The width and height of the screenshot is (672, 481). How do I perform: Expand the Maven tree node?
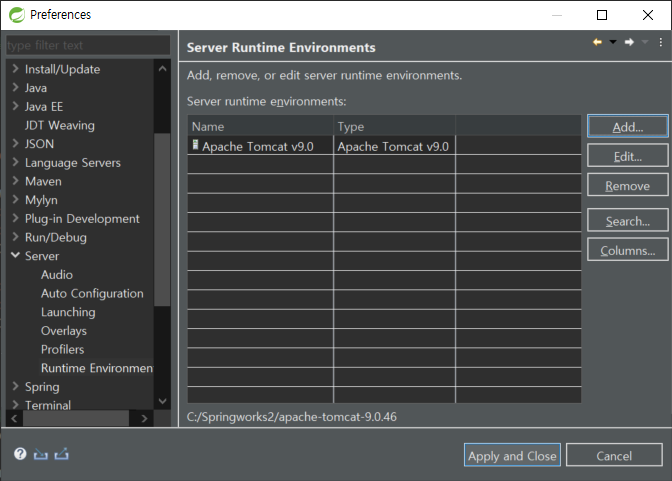15,180
